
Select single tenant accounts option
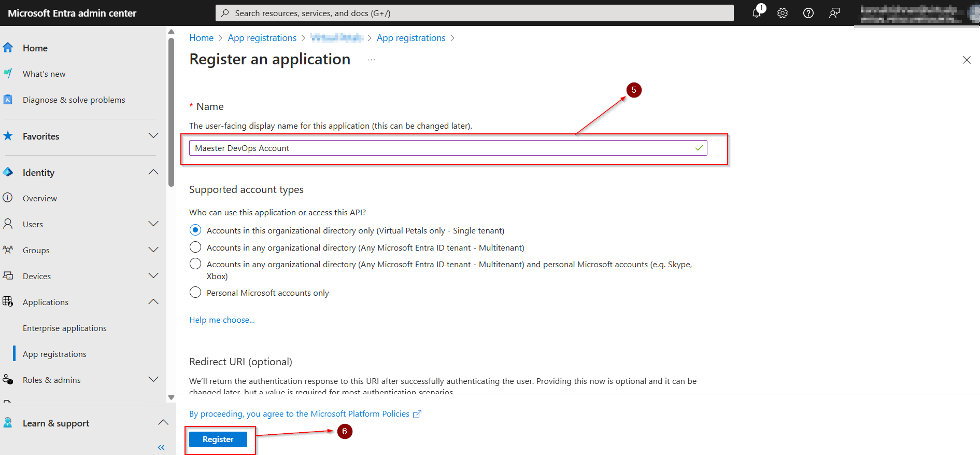point(195,230)
